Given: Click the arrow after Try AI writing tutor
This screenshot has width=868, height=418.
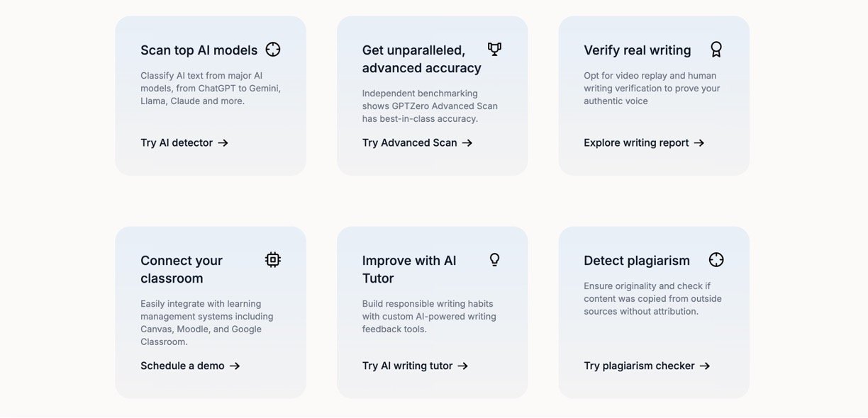Looking at the screenshot, I should (463, 366).
